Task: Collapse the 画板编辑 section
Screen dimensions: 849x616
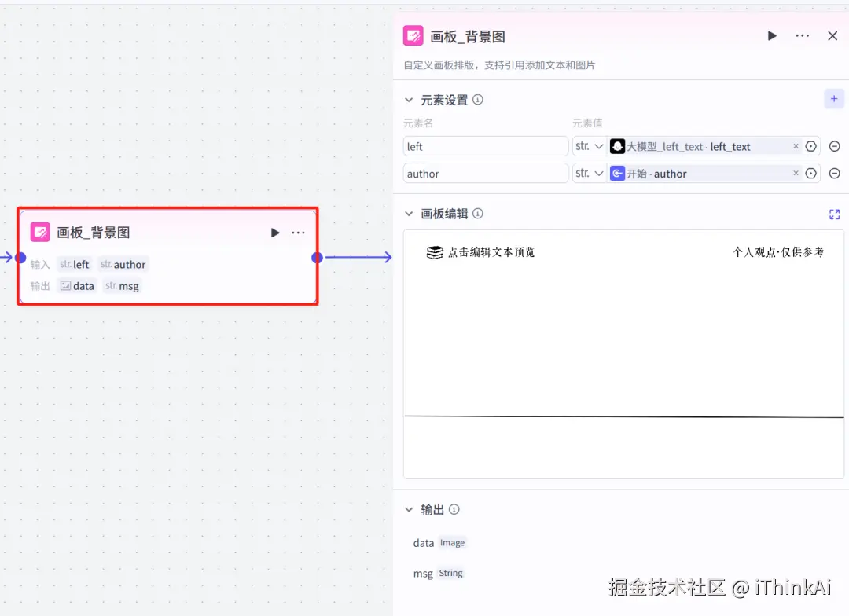Action: (409, 213)
